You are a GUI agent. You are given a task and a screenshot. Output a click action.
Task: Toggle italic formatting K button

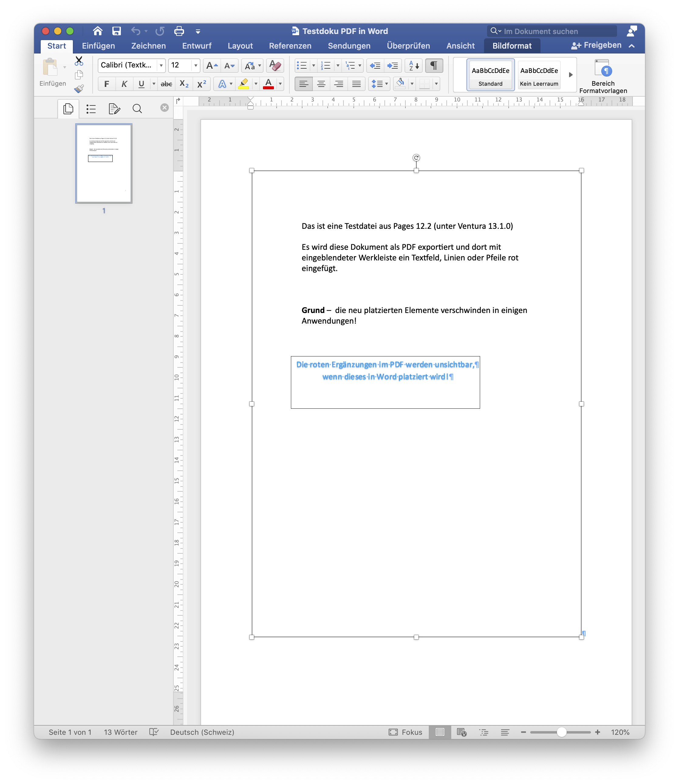click(x=124, y=84)
